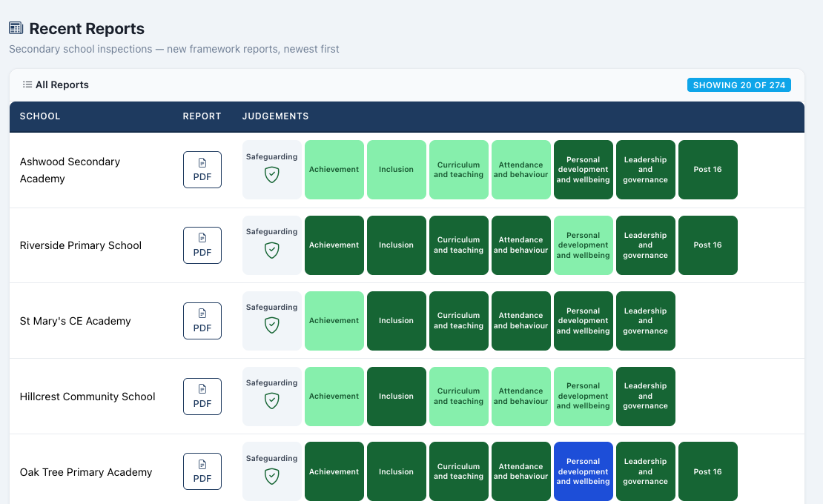This screenshot has height=504, width=823.
Task: Select Ashwood Secondary Academy Achievement tile
Action: click(334, 170)
